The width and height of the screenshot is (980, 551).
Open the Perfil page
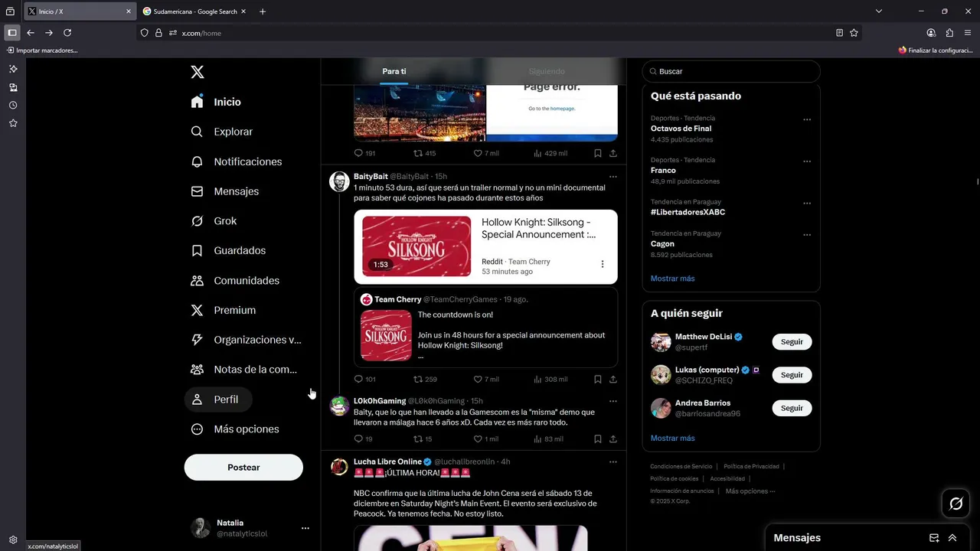[x=217, y=399]
